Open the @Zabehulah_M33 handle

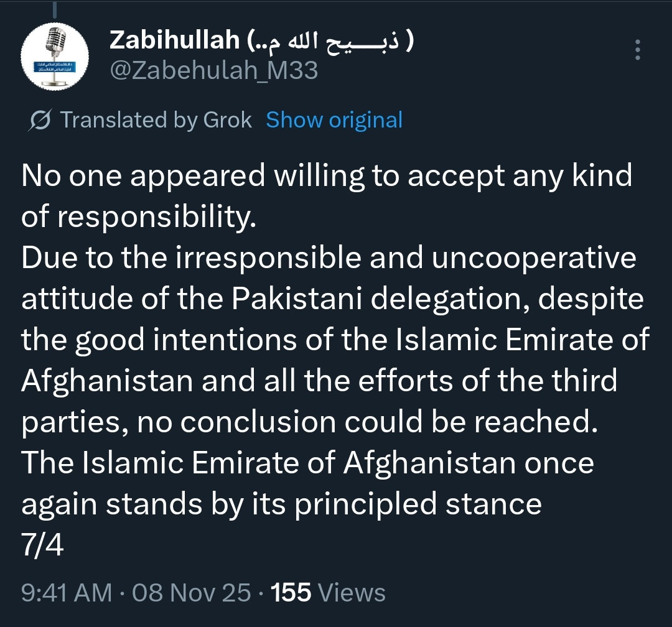click(214, 70)
